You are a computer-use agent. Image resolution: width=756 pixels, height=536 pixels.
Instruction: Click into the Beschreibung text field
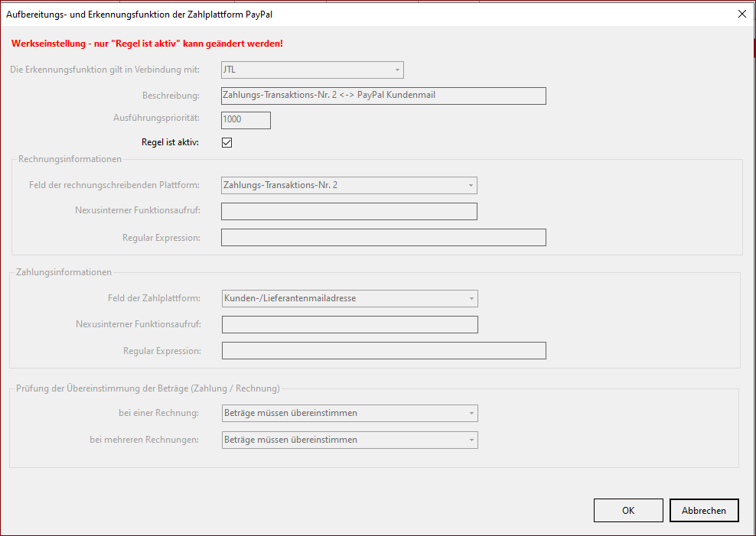tap(383, 96)
